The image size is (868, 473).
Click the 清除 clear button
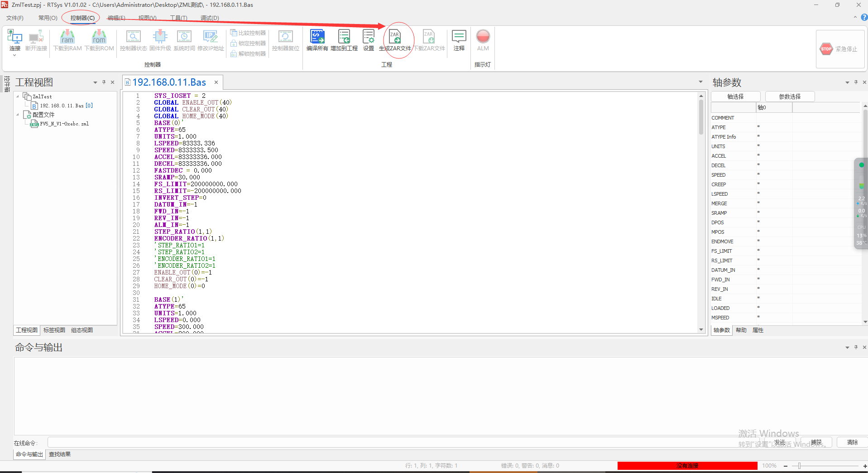point(852,443)
